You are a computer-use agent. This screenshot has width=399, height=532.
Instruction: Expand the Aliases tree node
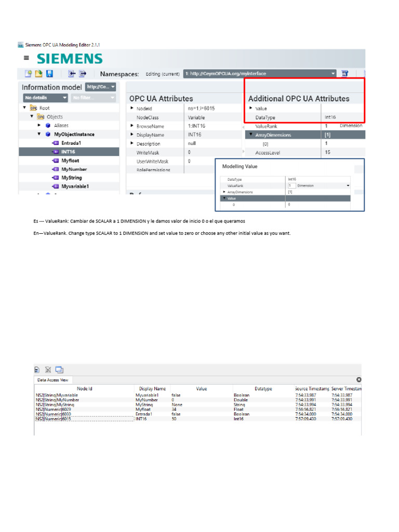(x=39, y=125)
